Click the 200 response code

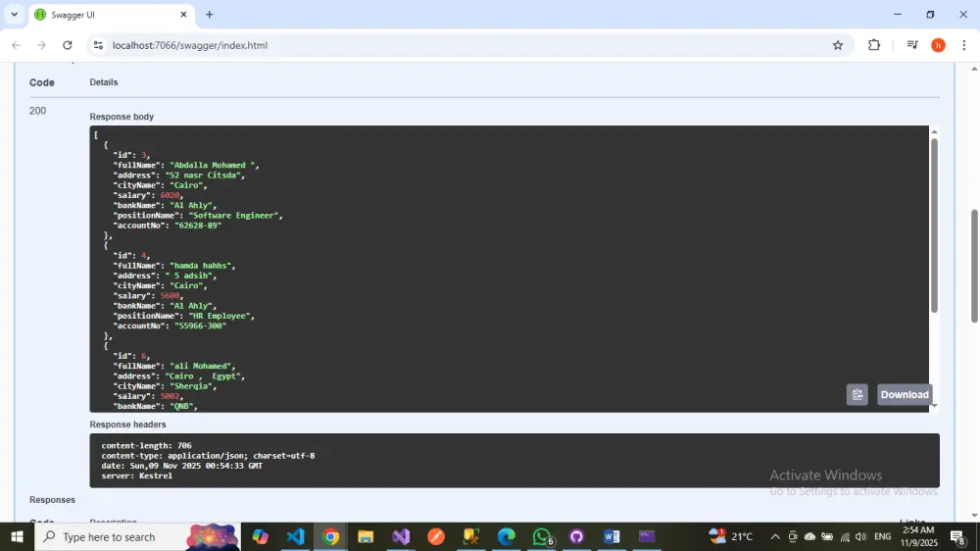coord(37,111)
